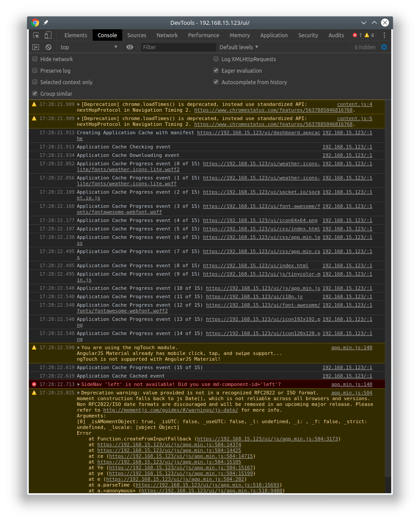Select the inspect element cursor tool
Image resolution: width=420 pixels, height=522 pixels.
36,35
